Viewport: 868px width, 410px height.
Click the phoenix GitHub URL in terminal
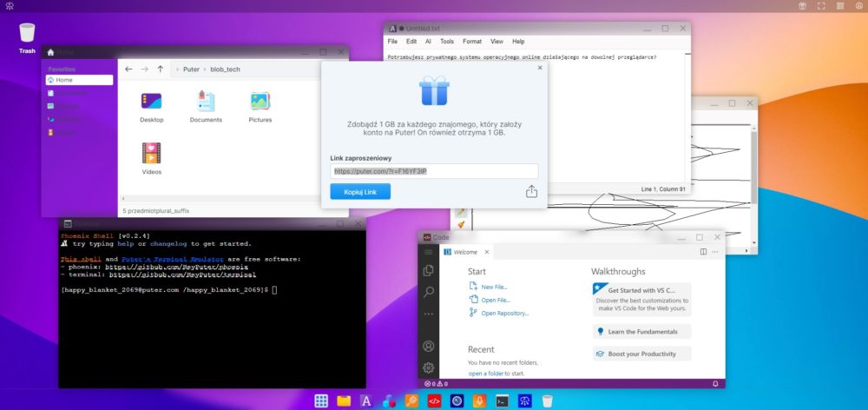pos(178,267)
